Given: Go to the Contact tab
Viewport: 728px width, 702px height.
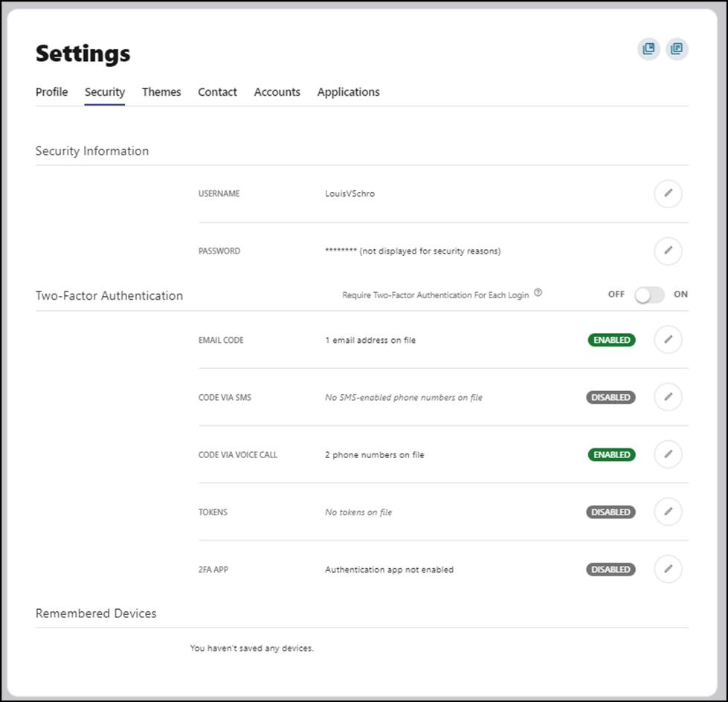Looking at the screenshot, I should (x=217, y=92).
